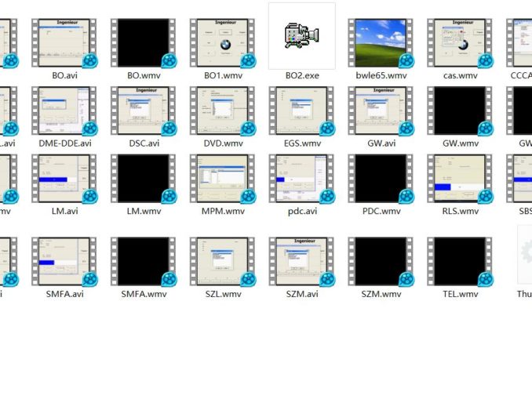Click the SMFA.avi video thumbnail
The image size is (532, 399).
pos(64,262)
